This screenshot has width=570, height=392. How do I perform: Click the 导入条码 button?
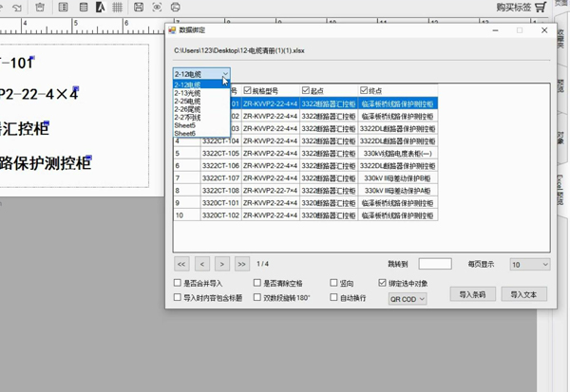[x=472, y=295]
